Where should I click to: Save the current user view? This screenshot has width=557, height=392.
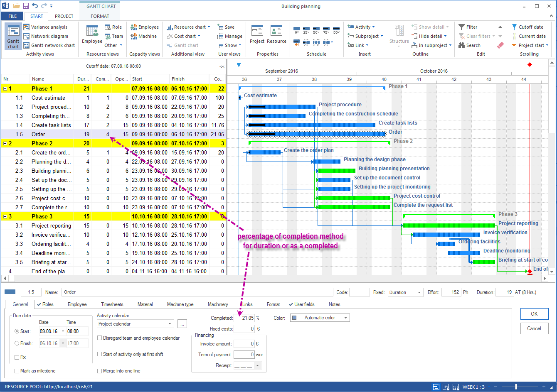[x=226, y=27]
